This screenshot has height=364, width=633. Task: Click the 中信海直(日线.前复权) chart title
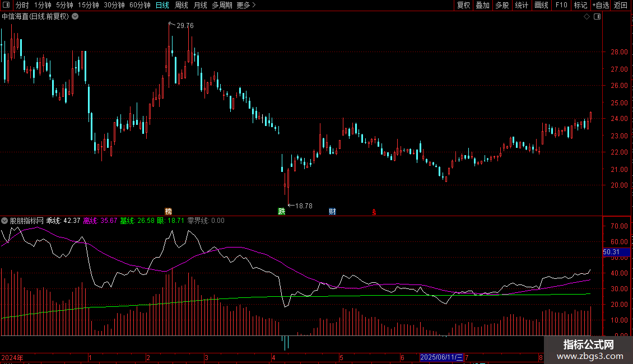click(x=35, y=17)
